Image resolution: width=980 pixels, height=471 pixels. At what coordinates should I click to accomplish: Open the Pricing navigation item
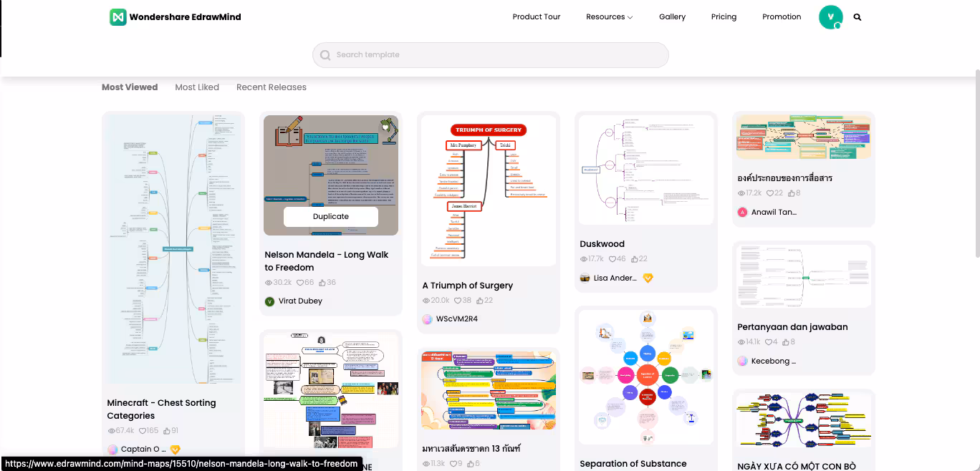(x=724, y=17)
